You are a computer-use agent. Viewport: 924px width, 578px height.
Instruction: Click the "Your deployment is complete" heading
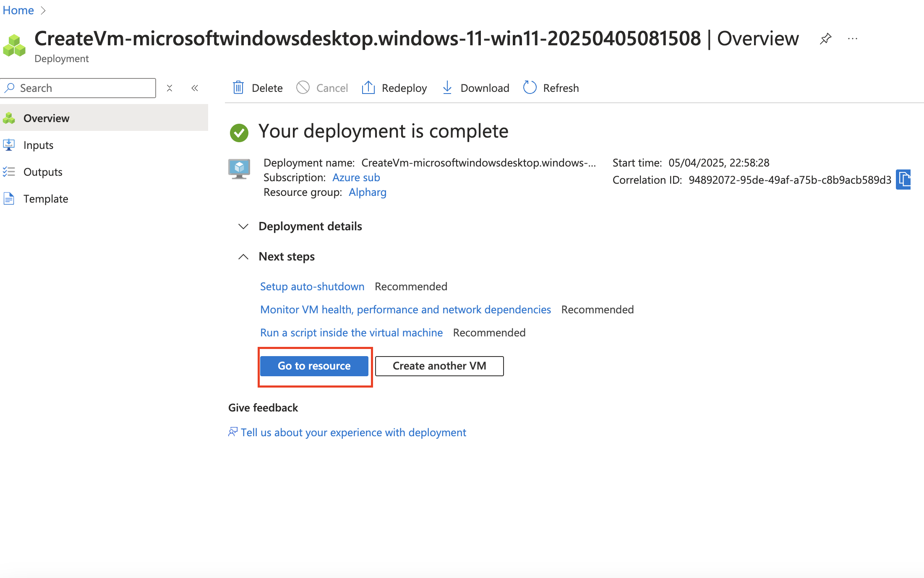click(383, 131)
